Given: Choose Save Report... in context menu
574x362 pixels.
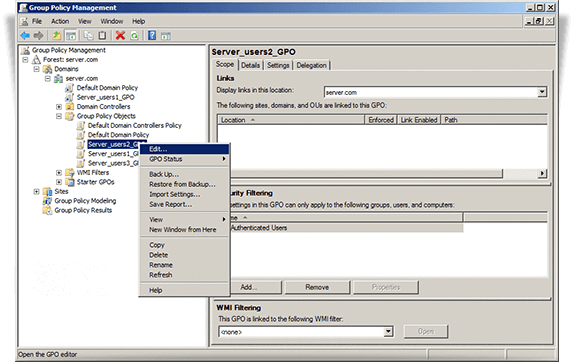Looking at the screenshot, I should click(x=185, y=204).
